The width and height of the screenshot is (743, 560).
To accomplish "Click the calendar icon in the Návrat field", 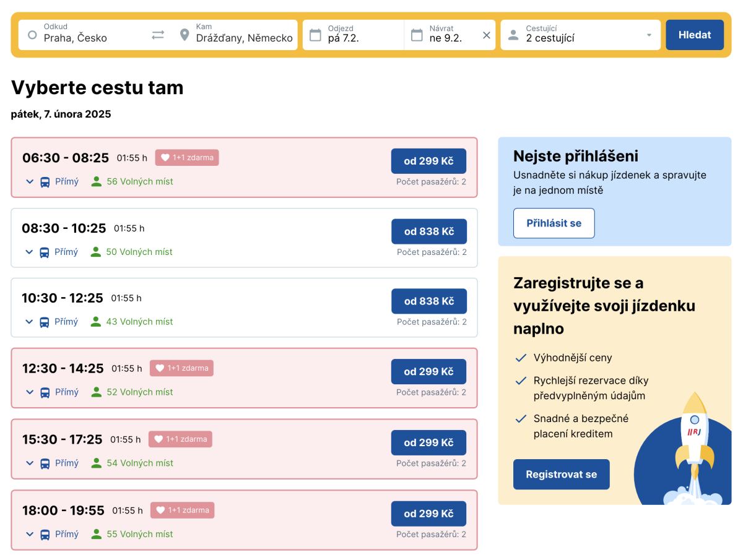I will [x=417, y=35].
